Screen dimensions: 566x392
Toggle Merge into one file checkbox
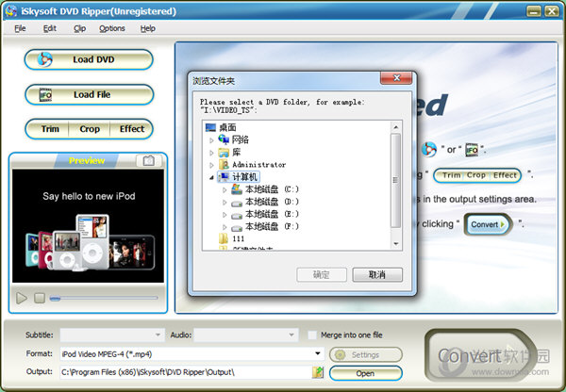(312, 335)
